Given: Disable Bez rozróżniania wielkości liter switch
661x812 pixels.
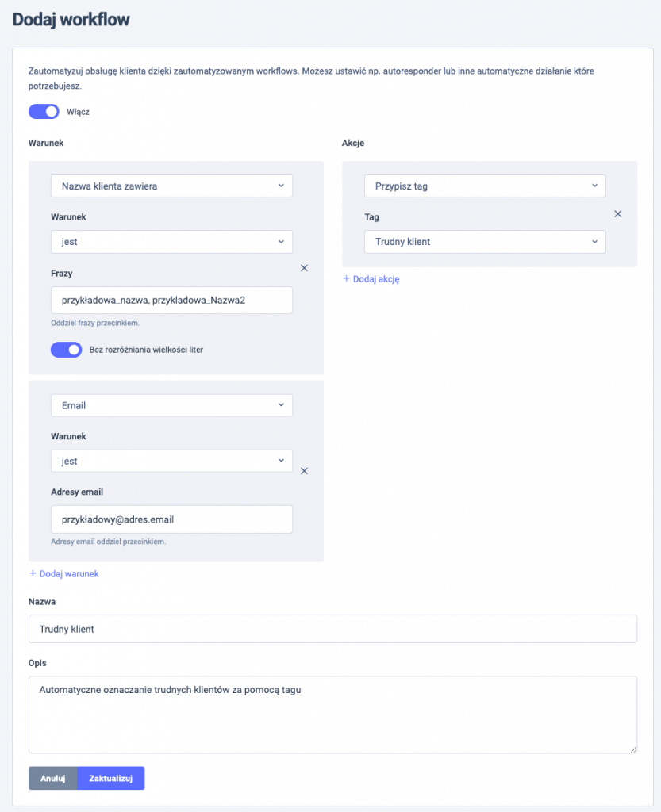Looking at the screenshot, I should [x=66, y=350].
